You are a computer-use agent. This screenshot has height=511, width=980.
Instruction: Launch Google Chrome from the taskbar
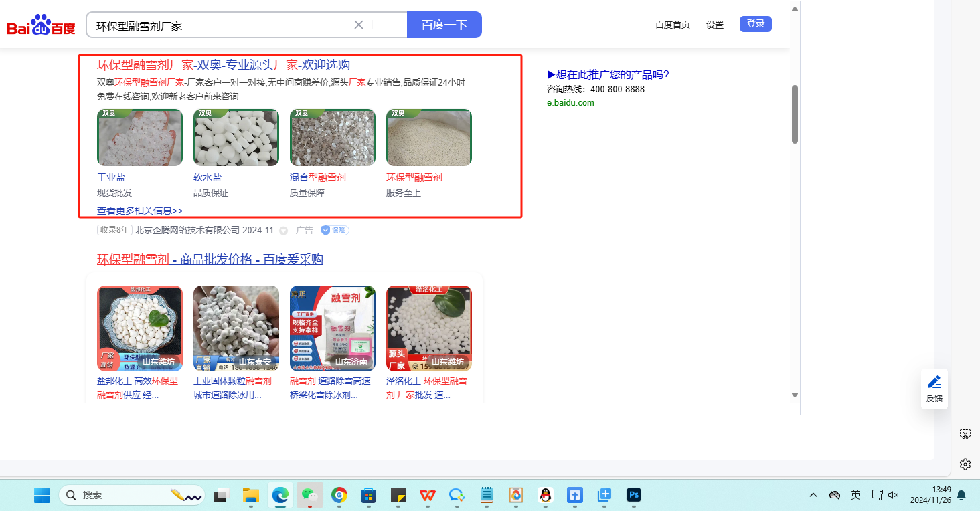coord(339,495)
